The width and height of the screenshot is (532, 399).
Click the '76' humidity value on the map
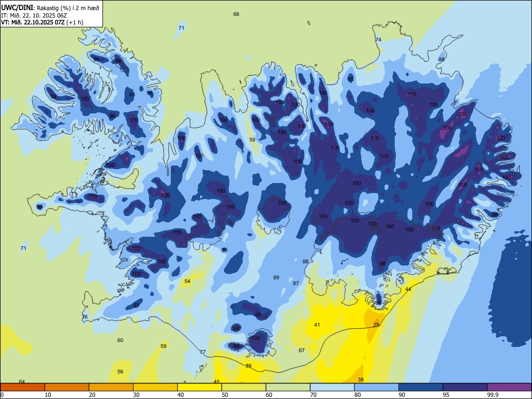85,317
